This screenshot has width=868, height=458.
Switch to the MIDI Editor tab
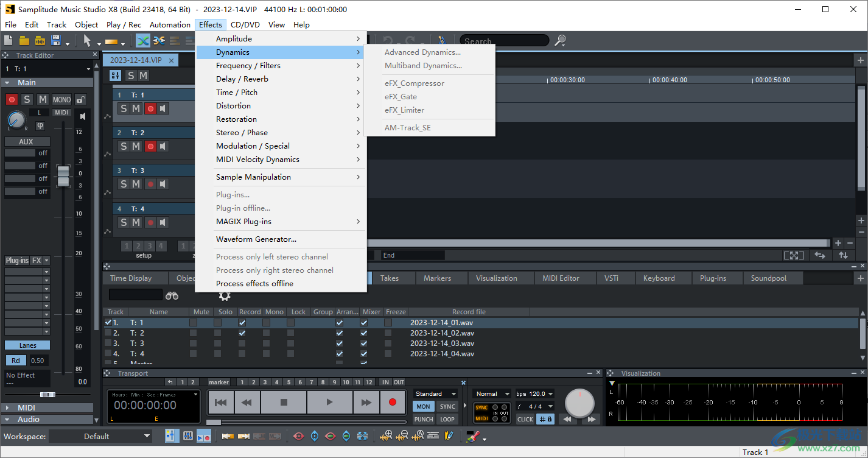pos(564,278)
